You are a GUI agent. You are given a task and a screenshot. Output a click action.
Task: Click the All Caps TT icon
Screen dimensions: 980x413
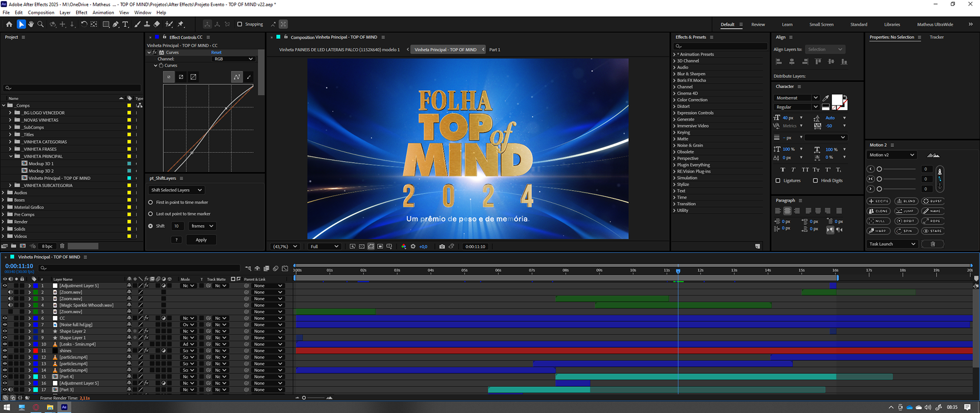coord(805,170)
